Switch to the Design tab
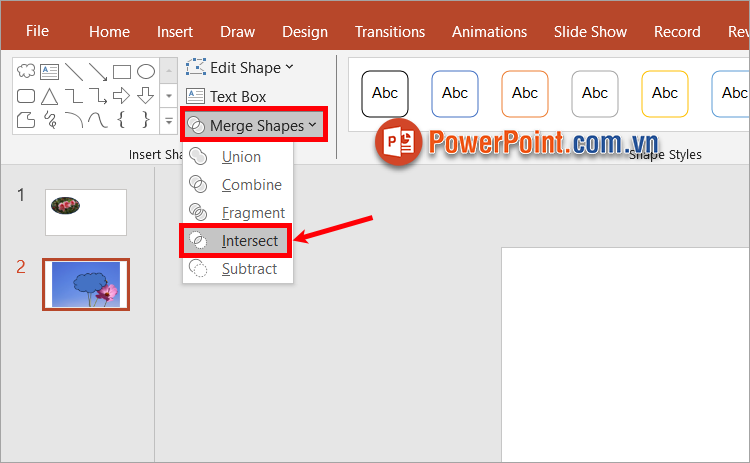Viewport: 750px width, 463px height. (x=305, y=31)
